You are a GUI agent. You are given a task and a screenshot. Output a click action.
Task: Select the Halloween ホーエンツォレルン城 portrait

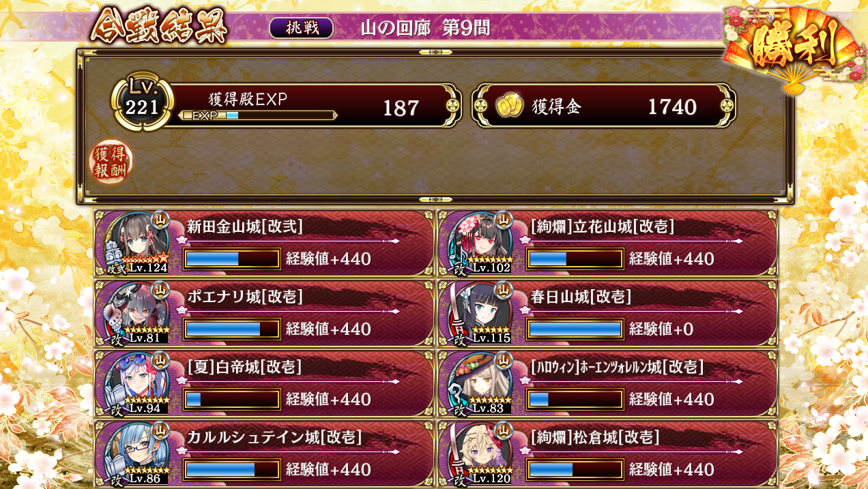point(480,383)
